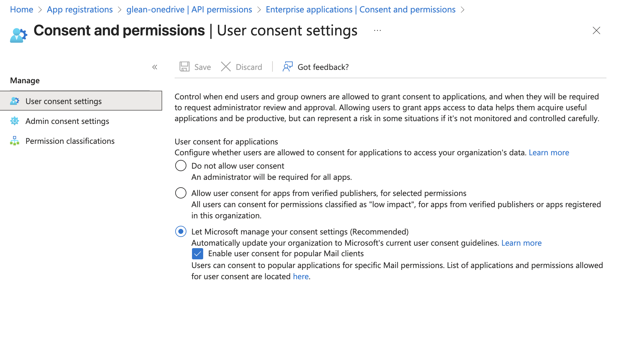Go to glean-onedrive API permissions breadcrumb
Screen dimensions: 617x364
(189, 10)
